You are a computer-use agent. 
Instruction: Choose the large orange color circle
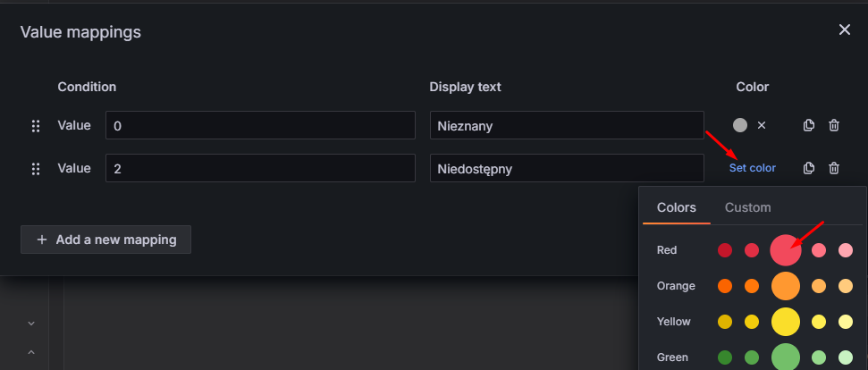tap(785, 286)
